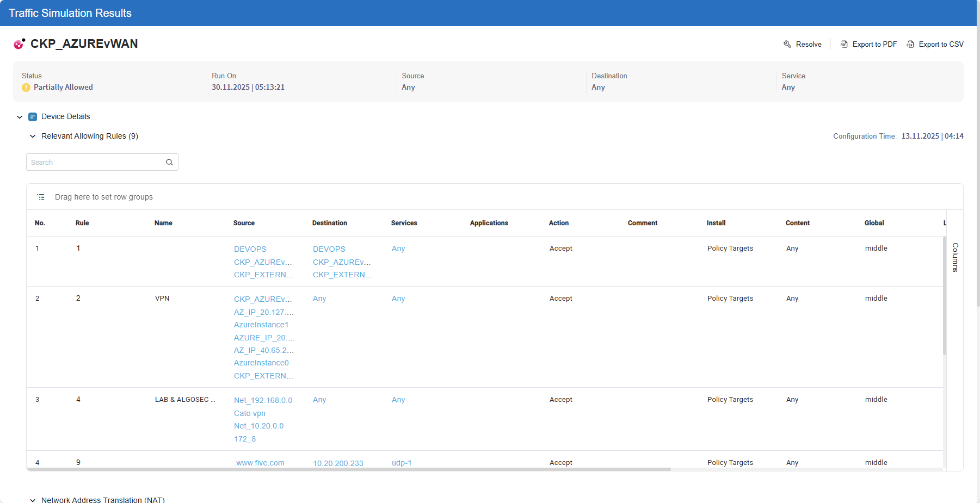Open the AzureInstance1 source object link
Viewport: 980px width, 503px height.
pos(261,325)
